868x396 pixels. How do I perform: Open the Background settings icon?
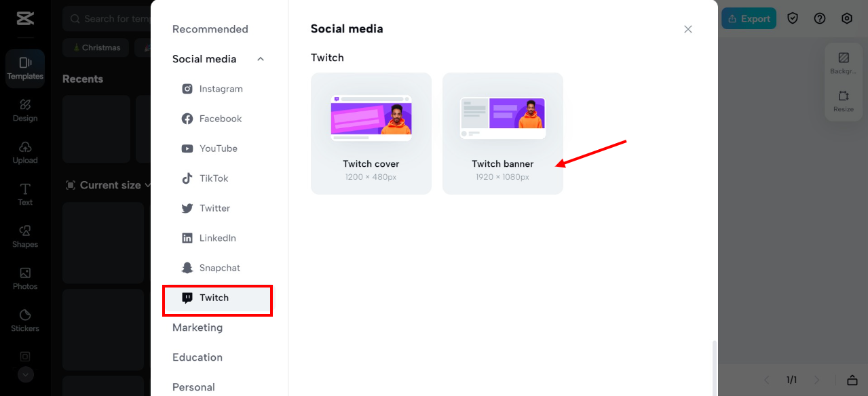point(844,62)
